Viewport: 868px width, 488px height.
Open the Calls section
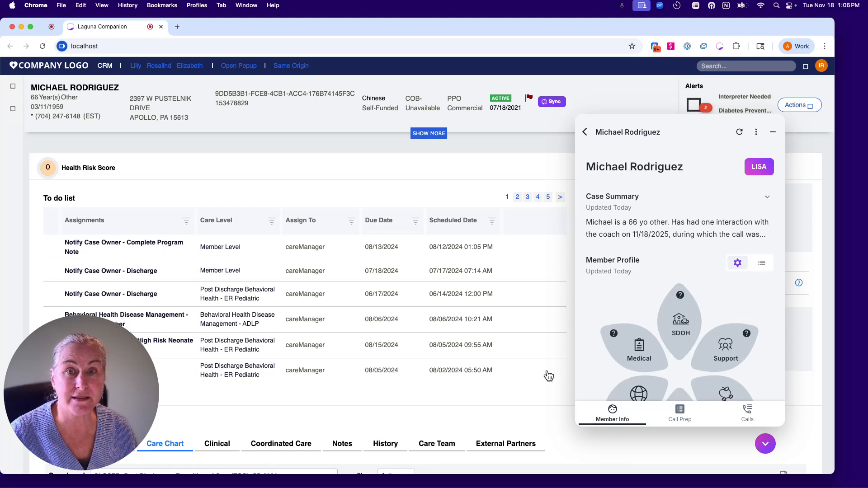747,413
